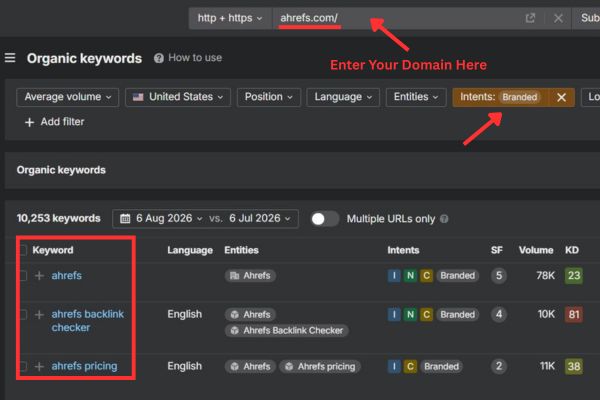Click the SF count 5 for ahrefs
Viewport: 600px width, 400px height.
click(x=499, y=276)
